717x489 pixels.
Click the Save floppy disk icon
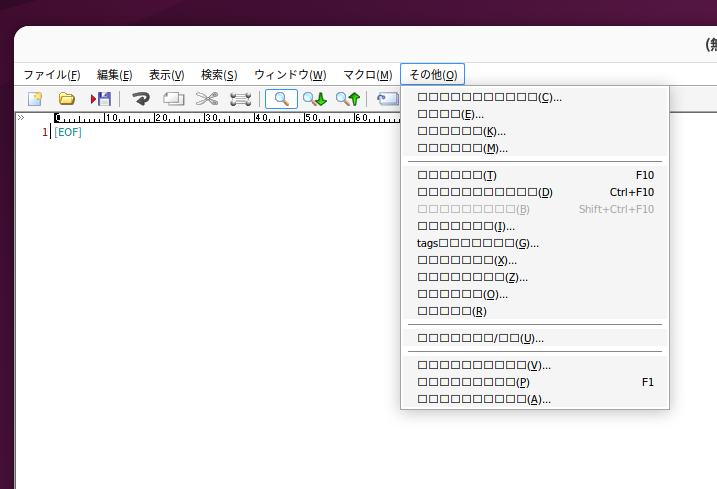pyautogui.click(x=101, y=99)
